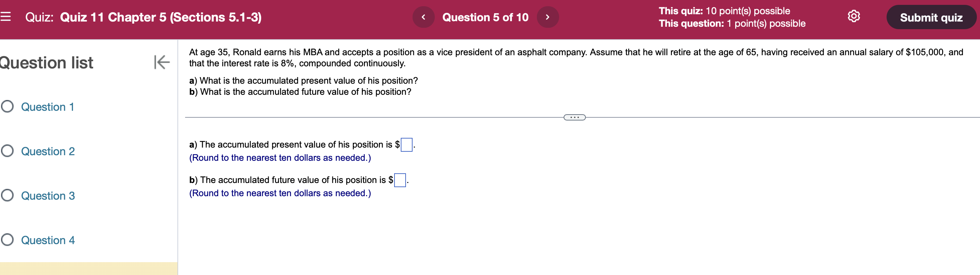This screenshot has width=980, height=275.
Task: Expand details with the ellipsis toggle
Action: [x=574, y=117]
